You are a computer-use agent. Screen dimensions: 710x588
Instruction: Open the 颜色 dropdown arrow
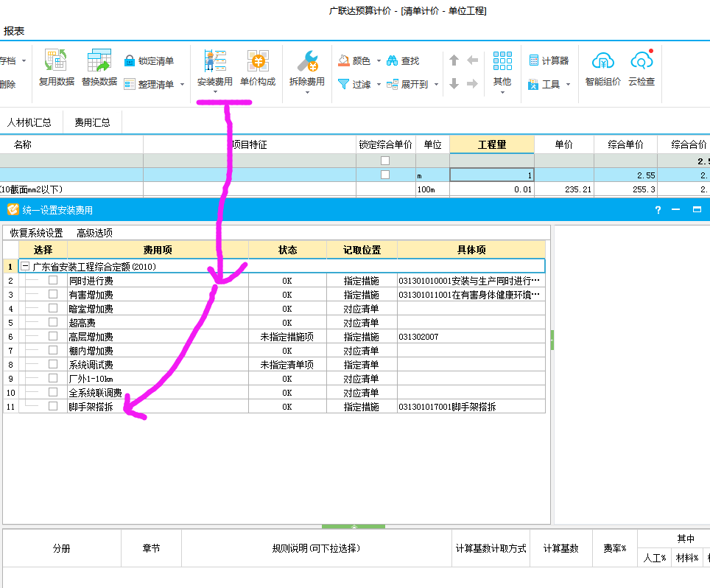pos(379,60)
